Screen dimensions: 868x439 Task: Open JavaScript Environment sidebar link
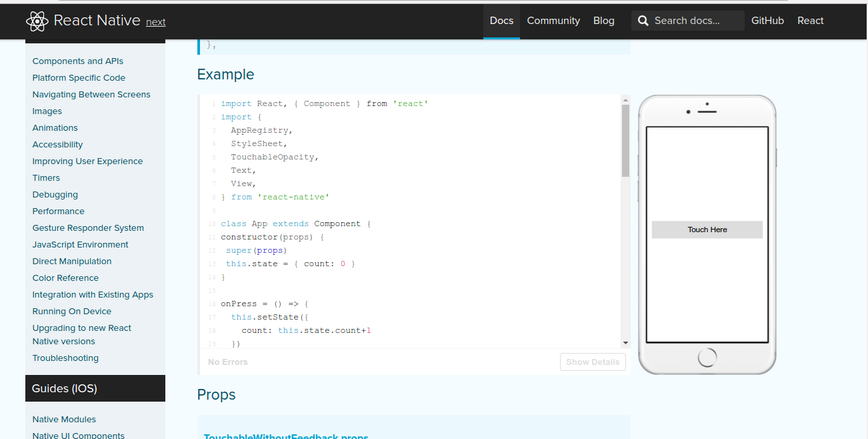(x=81, y=245)
